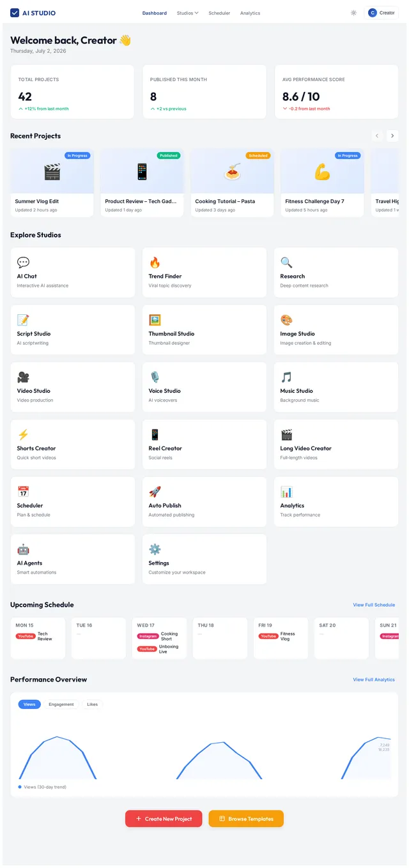
Task: Click YouTube badge for Unboxing Live
Action: [147, 649]
